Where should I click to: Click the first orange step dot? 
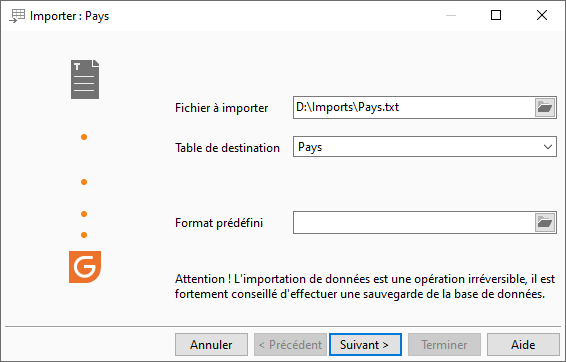tap(84, 137)
